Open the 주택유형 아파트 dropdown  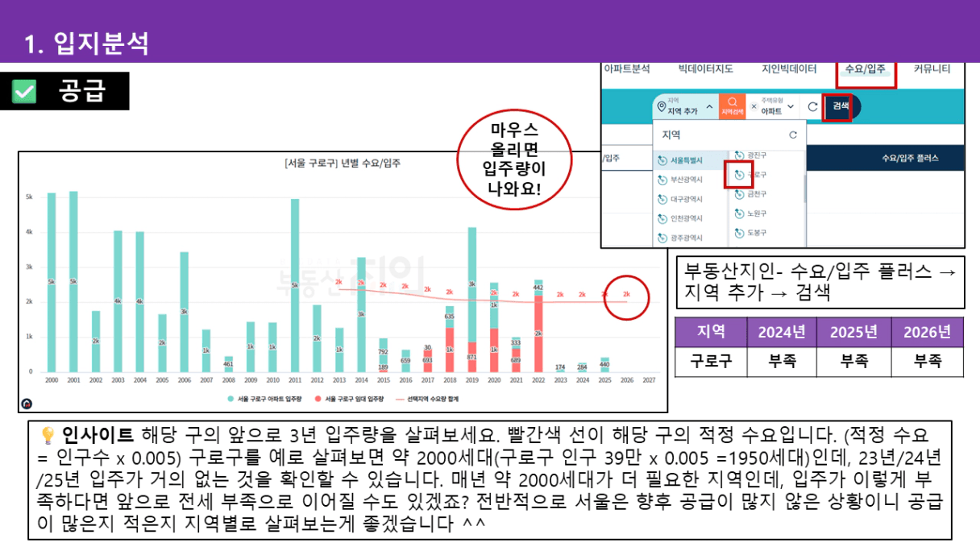pos(791,106)
